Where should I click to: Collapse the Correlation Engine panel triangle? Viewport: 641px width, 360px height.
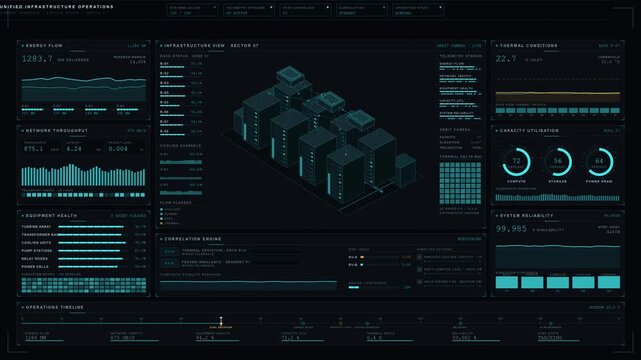tap(161, 239)
